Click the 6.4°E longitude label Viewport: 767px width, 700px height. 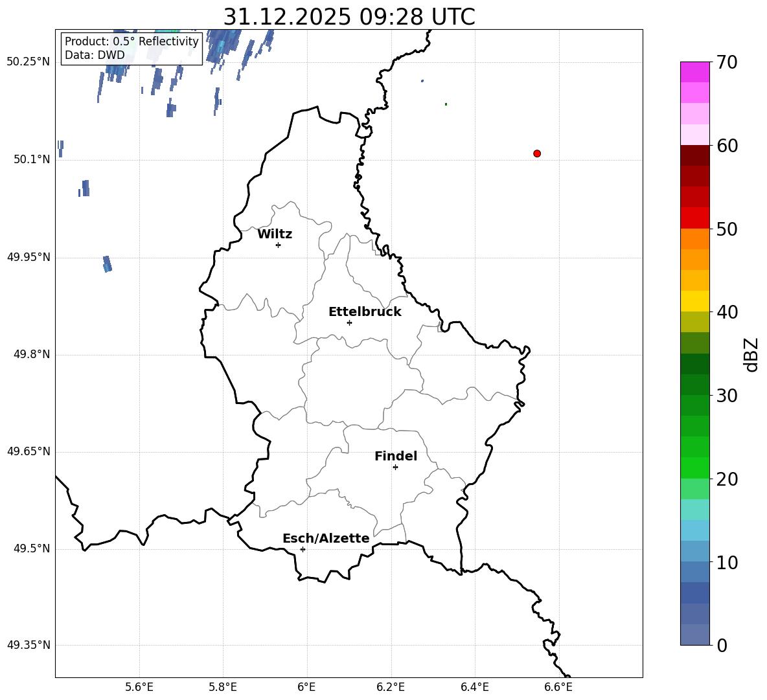[474, 687]
